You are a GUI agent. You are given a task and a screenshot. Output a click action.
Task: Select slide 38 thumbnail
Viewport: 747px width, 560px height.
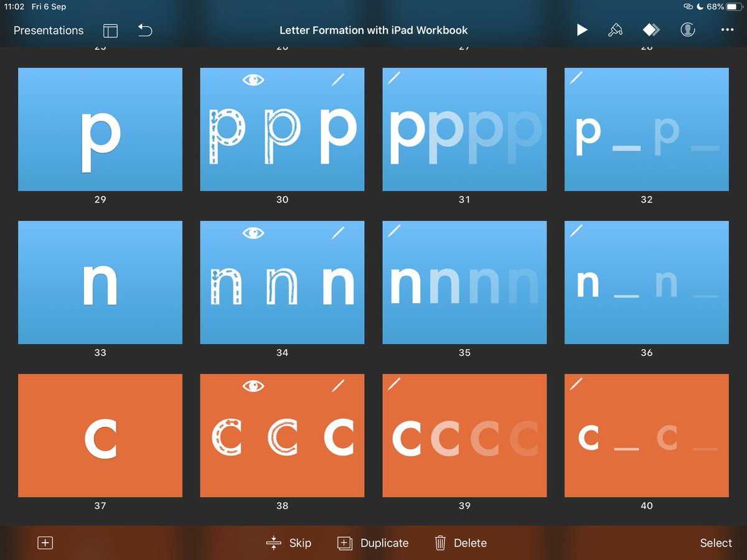[282, 436]
